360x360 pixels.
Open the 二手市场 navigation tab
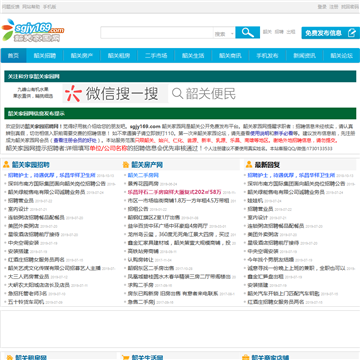[156, 56]
